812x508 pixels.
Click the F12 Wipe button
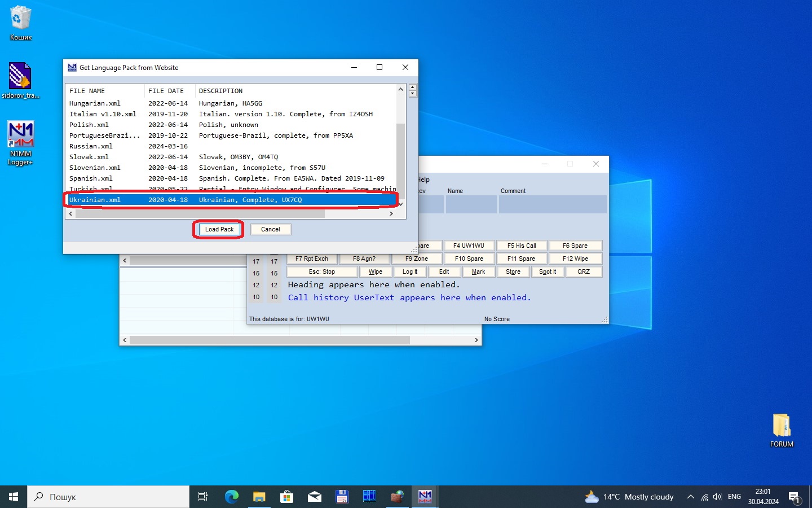(x=575, y=259)
